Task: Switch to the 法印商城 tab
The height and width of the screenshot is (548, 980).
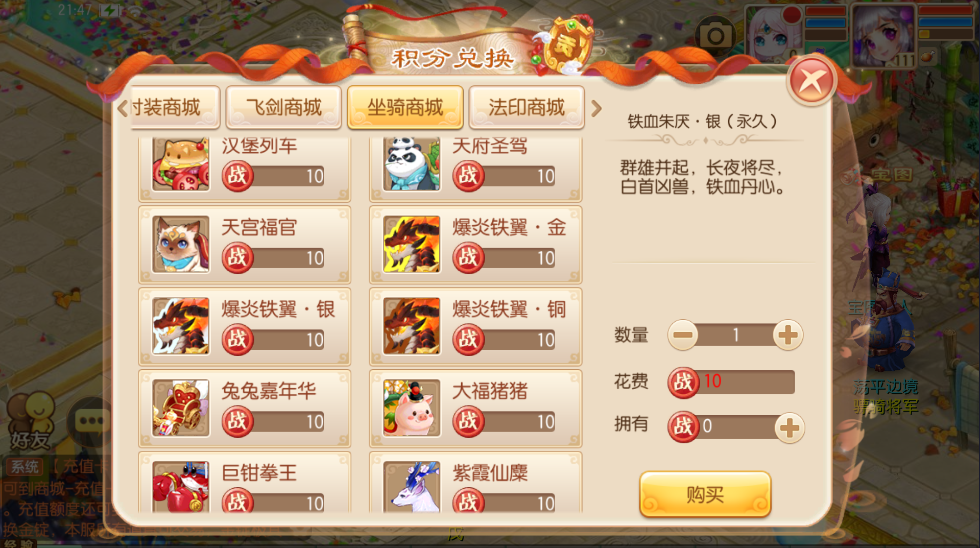Action: tap(527, 107)
